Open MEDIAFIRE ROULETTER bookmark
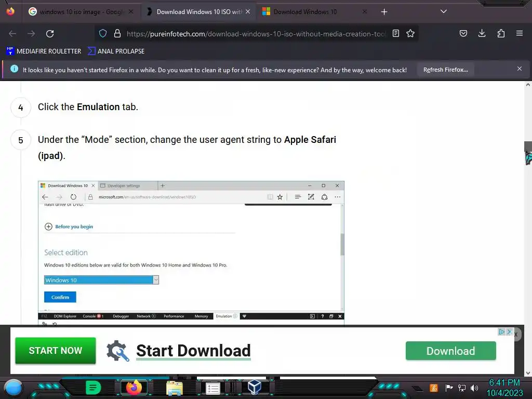532x399 pixels. [44, 51]
